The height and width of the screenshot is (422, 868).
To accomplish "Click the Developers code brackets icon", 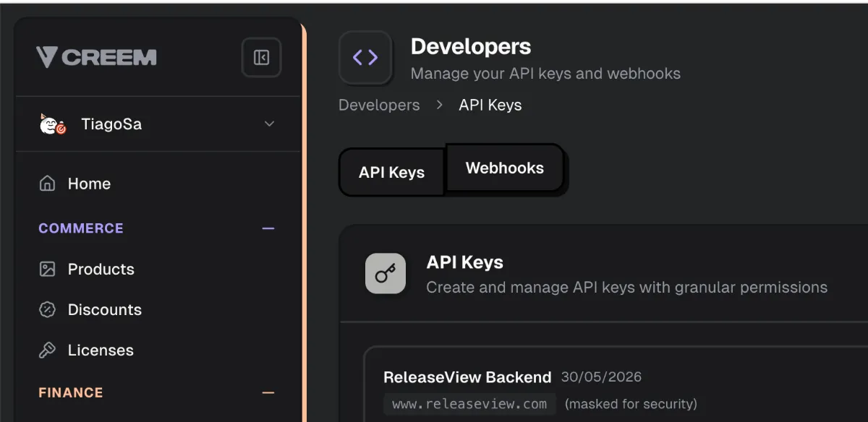I will pyautogui.click(x=365, y=58).
